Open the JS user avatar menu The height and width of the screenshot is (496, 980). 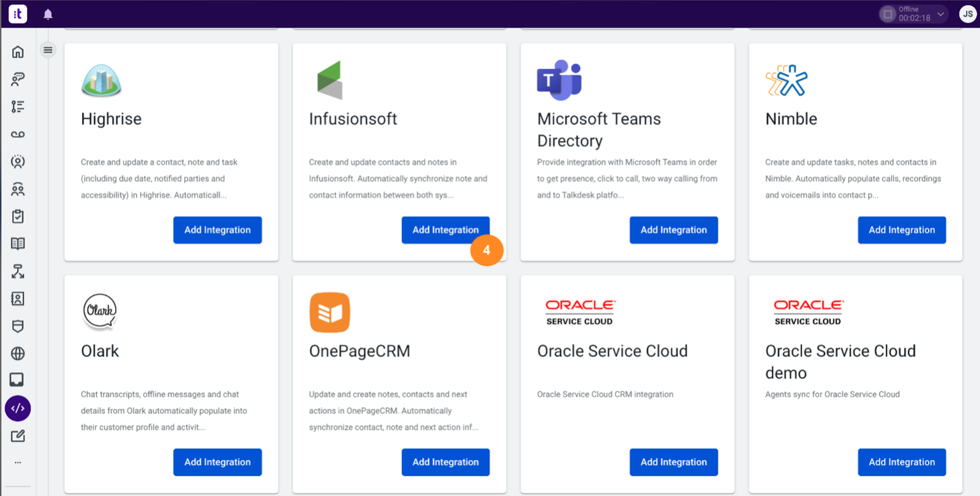coord(968,14)
